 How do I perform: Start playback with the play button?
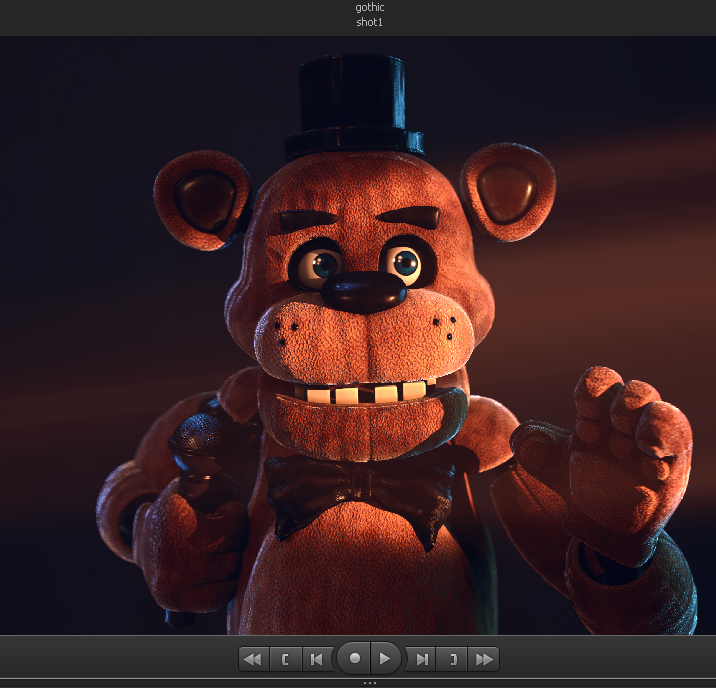(x=385, y=658)
